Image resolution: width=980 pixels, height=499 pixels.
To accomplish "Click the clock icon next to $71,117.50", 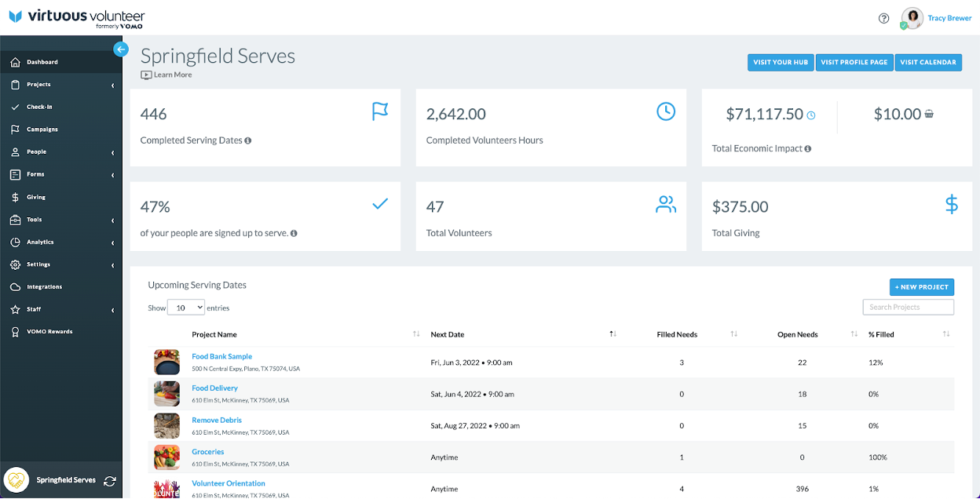I will pos(811,115).
